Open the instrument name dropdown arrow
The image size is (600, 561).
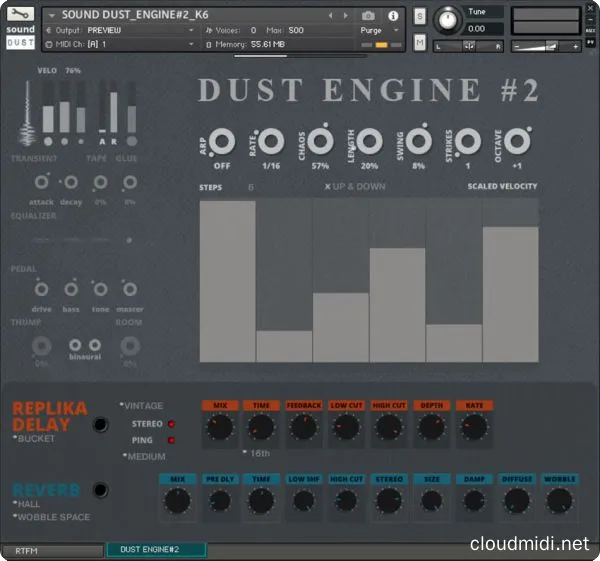pos(52,15)
